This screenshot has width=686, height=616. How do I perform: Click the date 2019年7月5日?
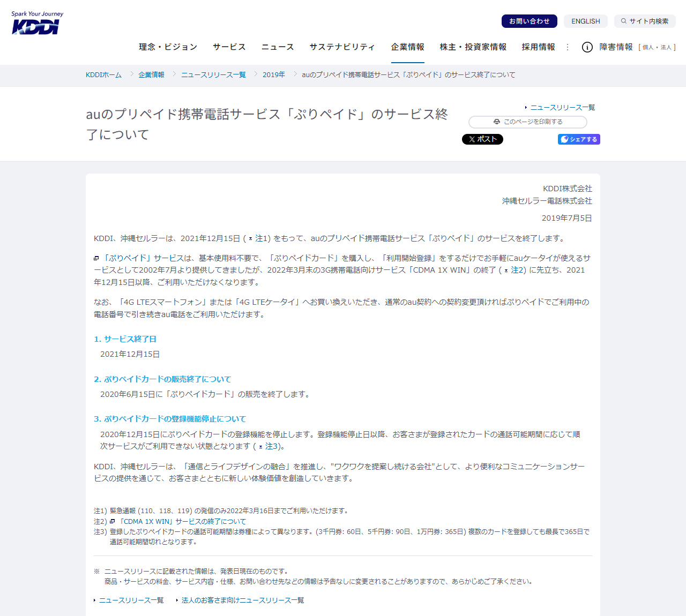point(567,218)
